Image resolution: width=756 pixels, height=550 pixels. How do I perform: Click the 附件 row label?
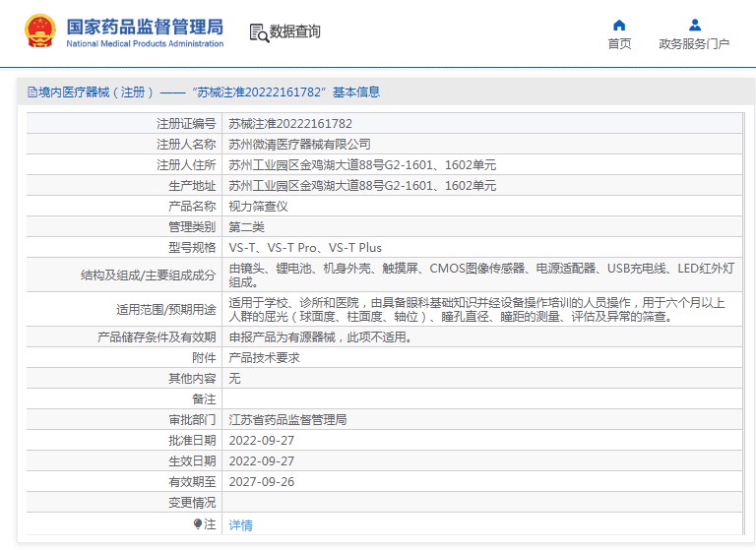tap(204, 358)
